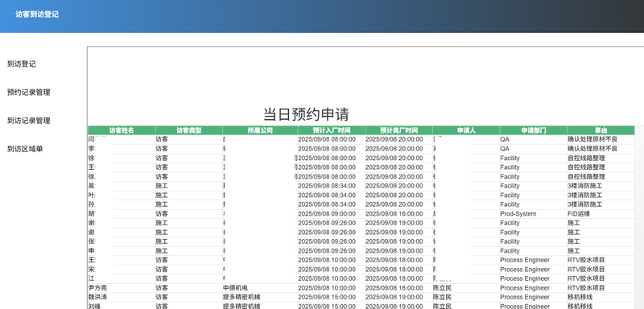Open the 访客到访登记 header tab
Image resolution: width=644 pixels, height=309 pixels.
coord(37,14)
